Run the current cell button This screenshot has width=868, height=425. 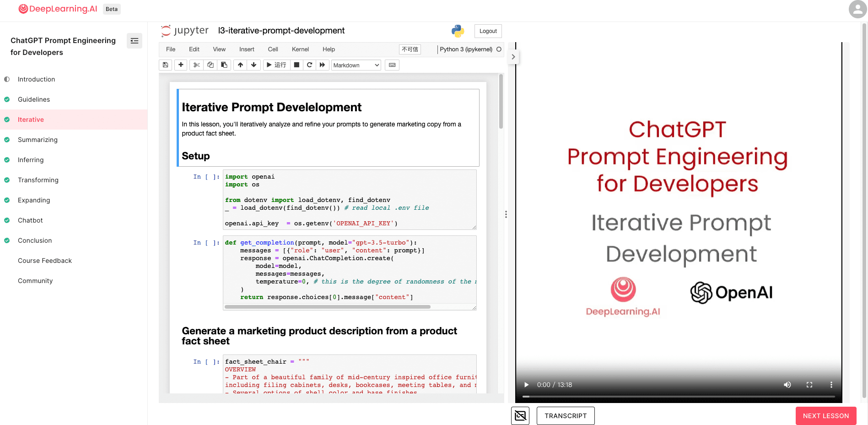(276, 65)
